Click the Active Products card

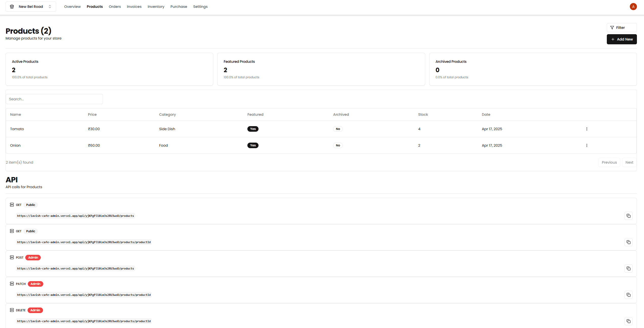click(x=109, y=69)
